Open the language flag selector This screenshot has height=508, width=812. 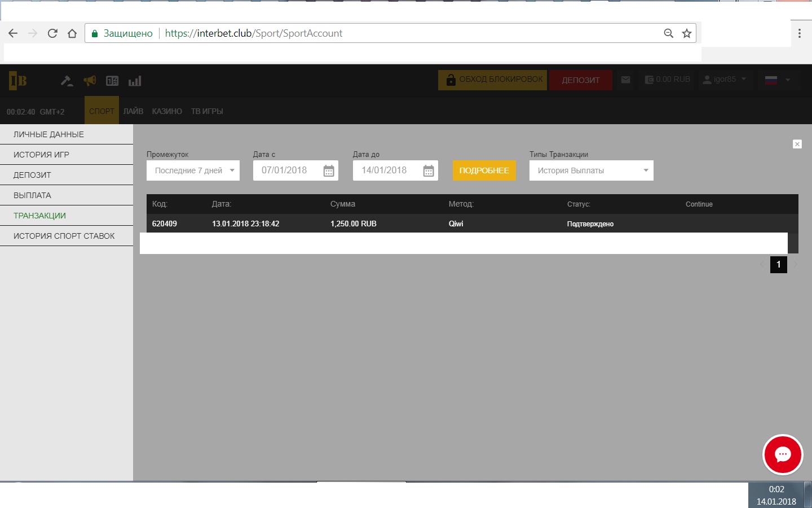[x=777, y=80]
